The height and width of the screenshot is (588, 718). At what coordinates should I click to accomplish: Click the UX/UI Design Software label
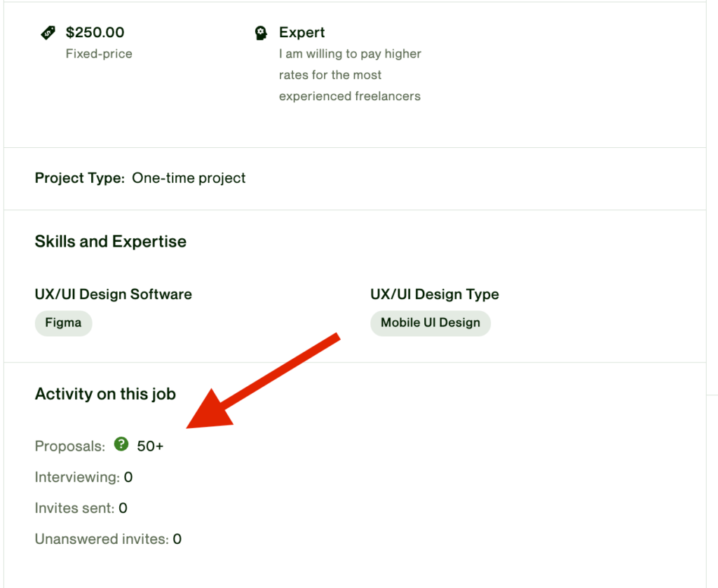coord(114,294)
